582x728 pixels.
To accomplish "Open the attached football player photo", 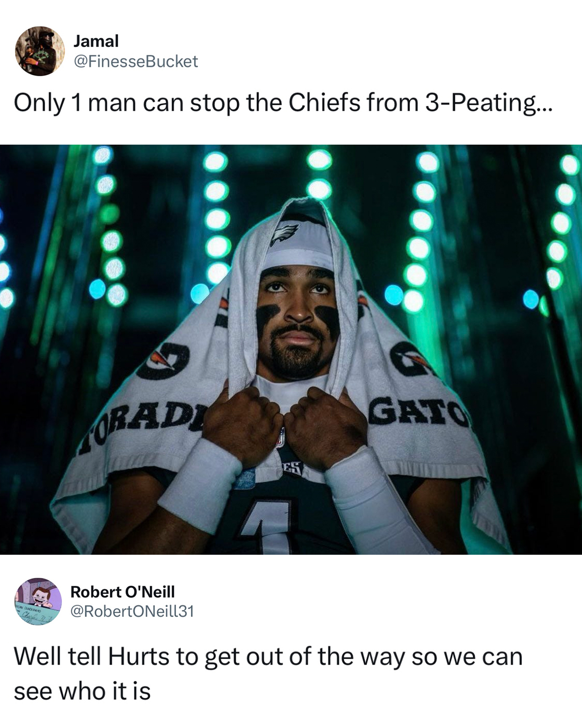I will 291,349.
